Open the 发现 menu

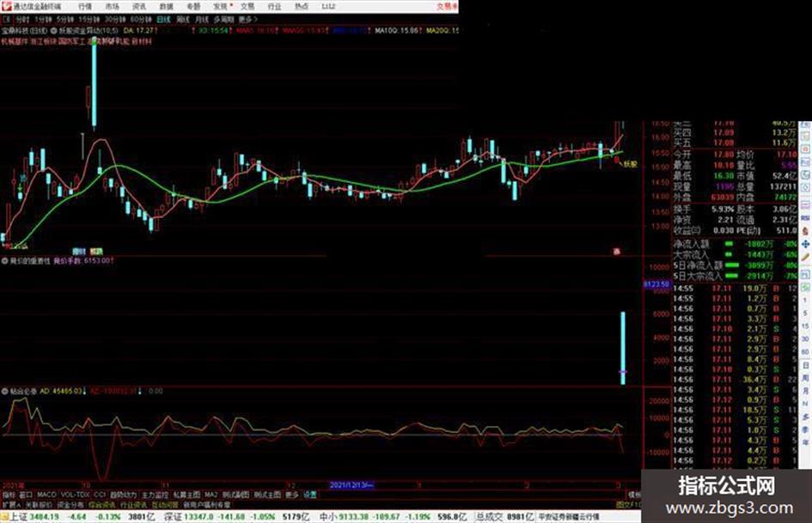(221, 6)
